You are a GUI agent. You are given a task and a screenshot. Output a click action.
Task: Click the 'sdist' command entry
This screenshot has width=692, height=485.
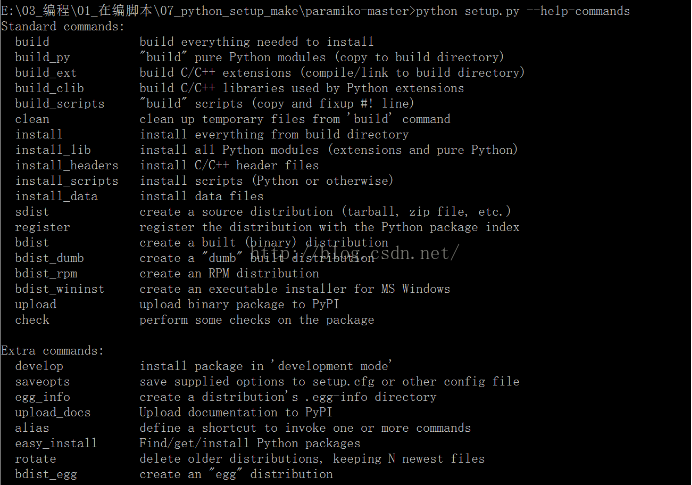coord(32,212)
